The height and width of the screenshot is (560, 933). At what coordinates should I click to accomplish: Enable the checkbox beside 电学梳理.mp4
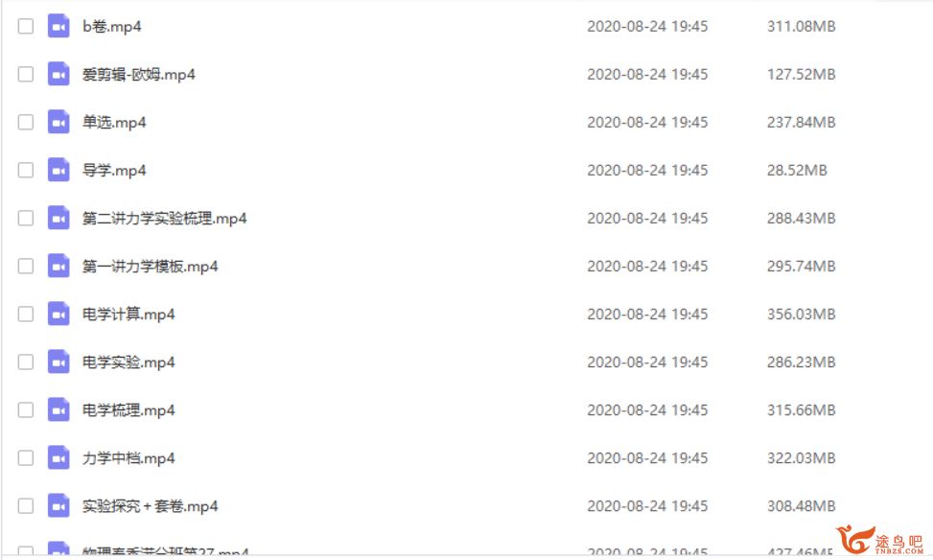pos(26,410)
